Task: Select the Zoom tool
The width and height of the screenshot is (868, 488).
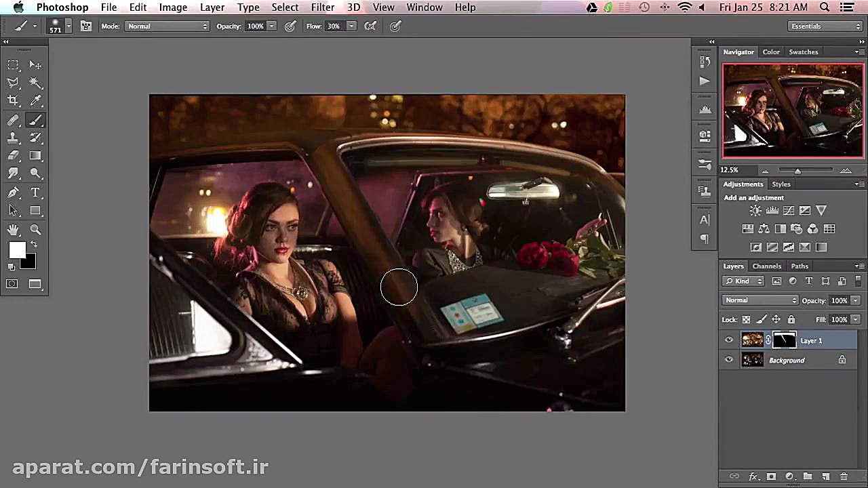Action: [x=36, y=230]
